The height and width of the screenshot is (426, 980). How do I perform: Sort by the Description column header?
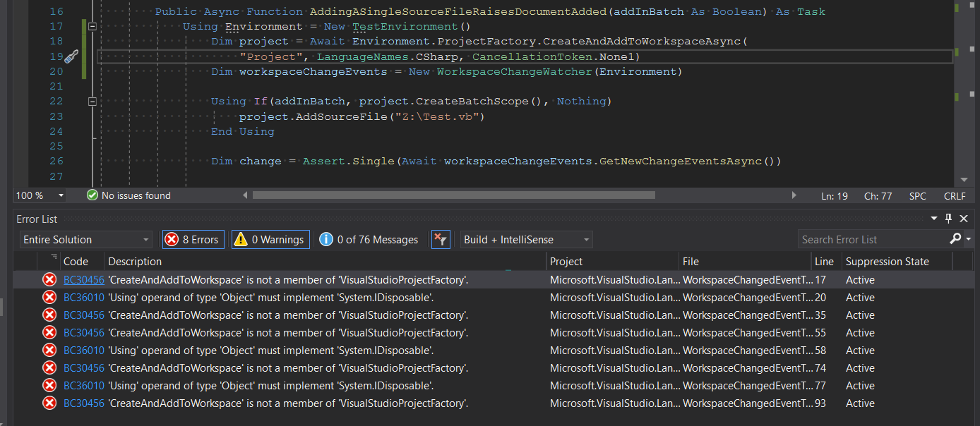pos(135,262)
